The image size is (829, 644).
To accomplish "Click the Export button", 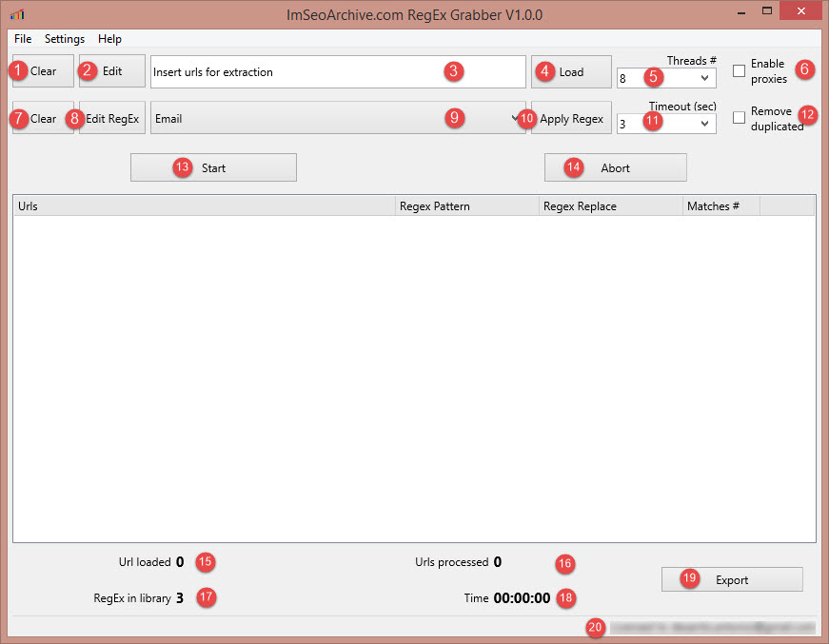I will point(732,580).
